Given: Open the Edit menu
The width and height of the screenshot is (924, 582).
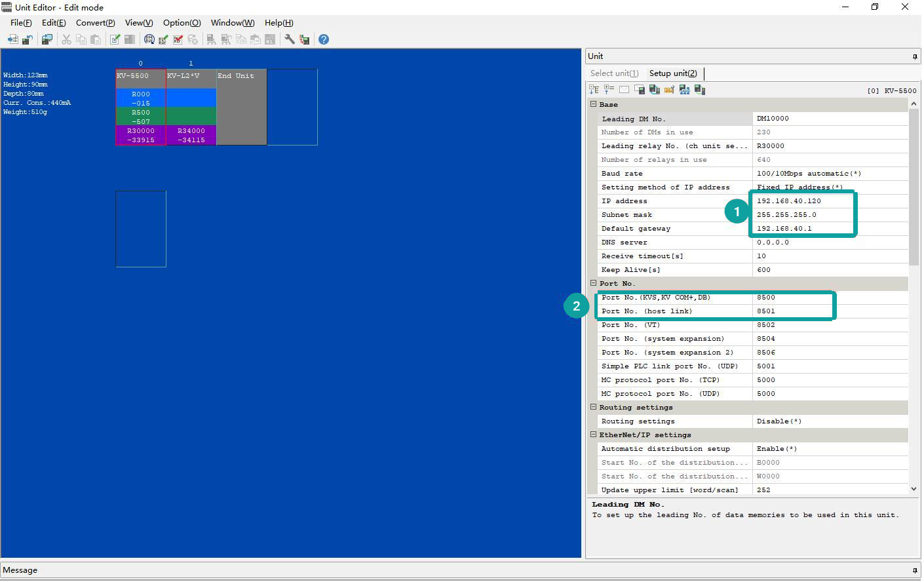Looking at the screenshot, I should click(x=54, y=23).
